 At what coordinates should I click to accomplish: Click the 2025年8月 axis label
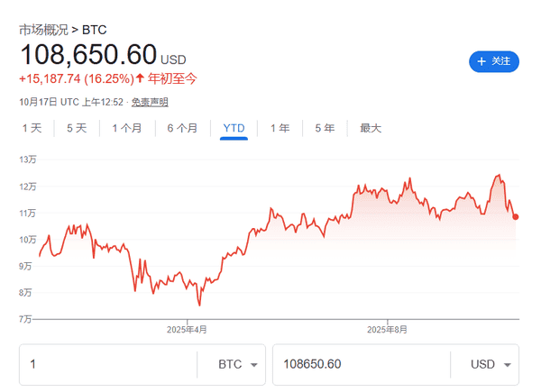pos(387,330)
